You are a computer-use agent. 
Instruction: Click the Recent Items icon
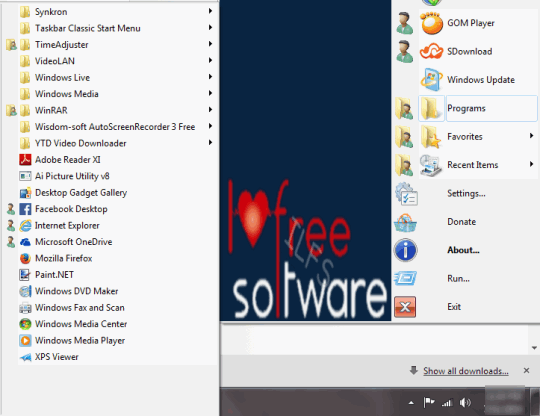point(431,165)
